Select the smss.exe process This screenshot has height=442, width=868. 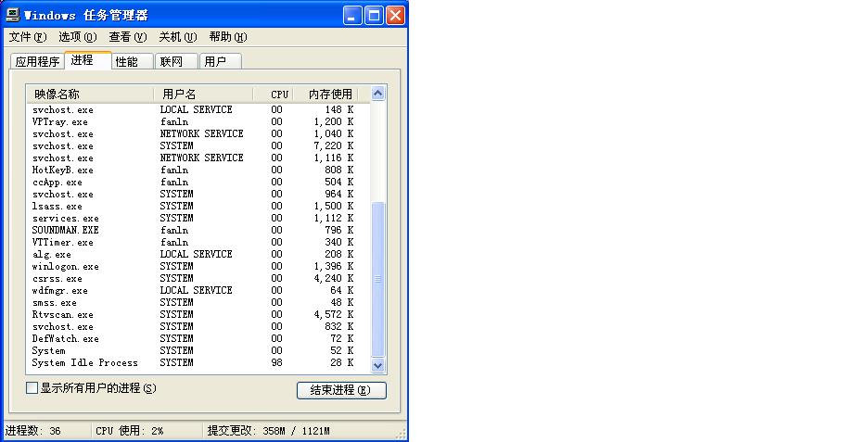coord(198,303)
